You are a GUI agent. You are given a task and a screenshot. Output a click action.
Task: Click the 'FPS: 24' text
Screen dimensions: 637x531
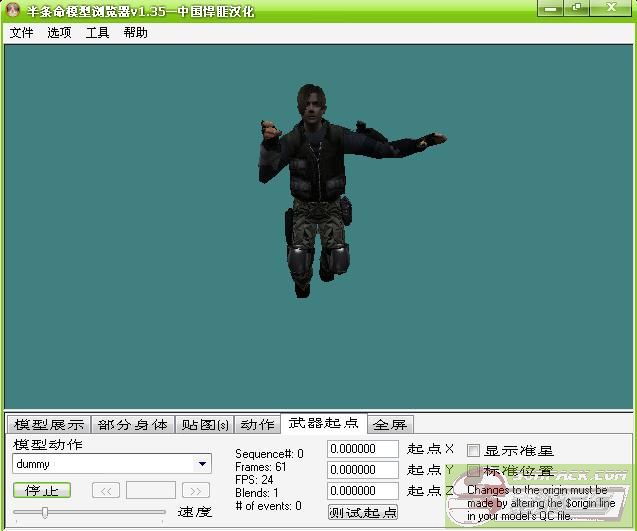pyautogui.click(x=254, y=480)
